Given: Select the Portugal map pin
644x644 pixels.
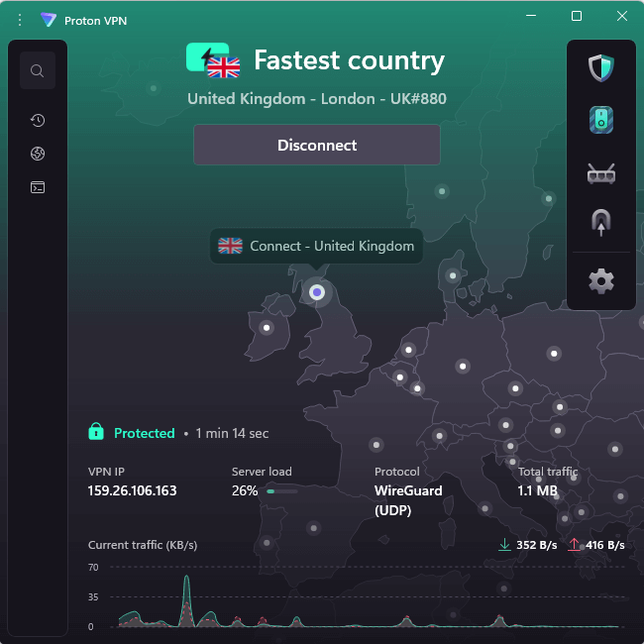Looking at the screenshot, I should tap(267, 543).
